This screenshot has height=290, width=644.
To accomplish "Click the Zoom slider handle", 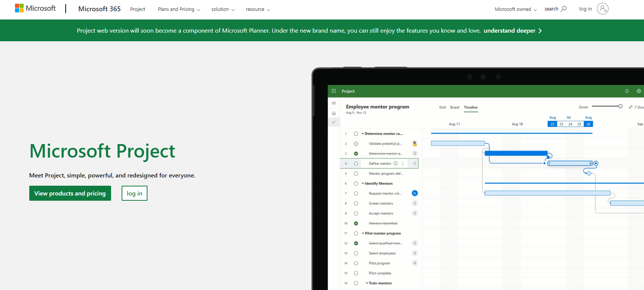I will (620, 106).
